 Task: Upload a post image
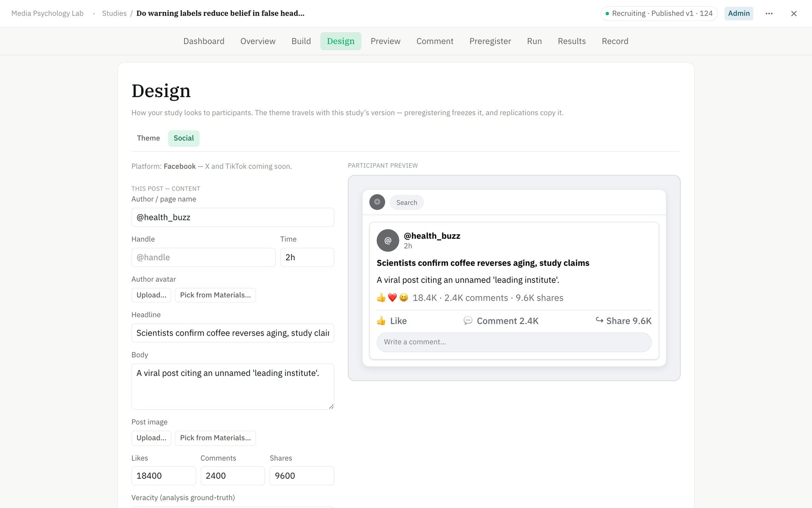click(151, 438)
